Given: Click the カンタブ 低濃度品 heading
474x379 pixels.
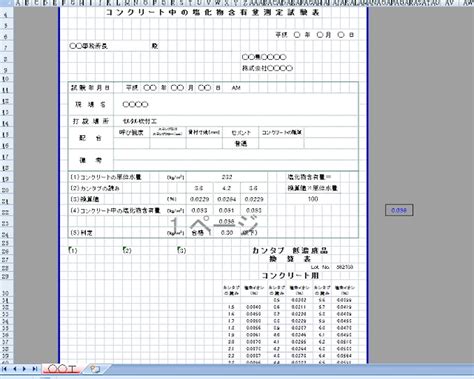Looking at the screenshot, I should point(290,251).
